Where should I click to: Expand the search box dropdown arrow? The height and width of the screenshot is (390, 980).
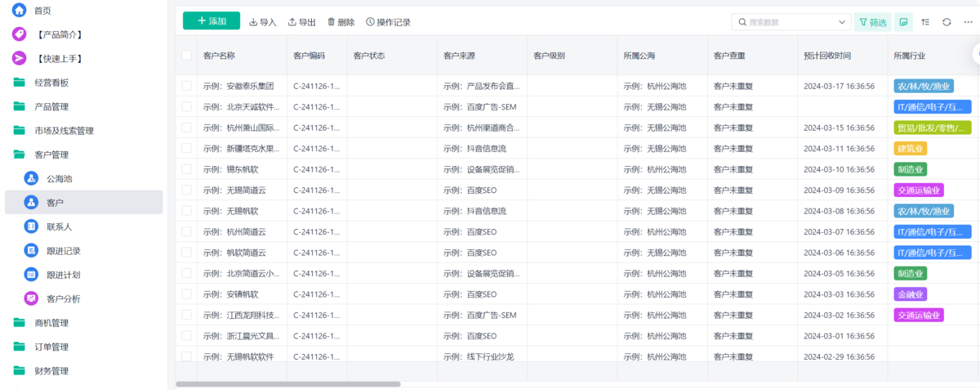842,22
